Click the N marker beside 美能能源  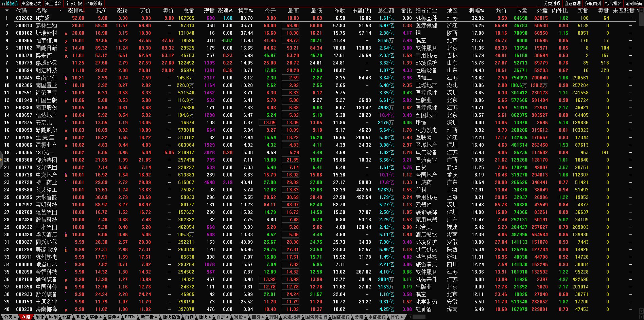point(66,250)
